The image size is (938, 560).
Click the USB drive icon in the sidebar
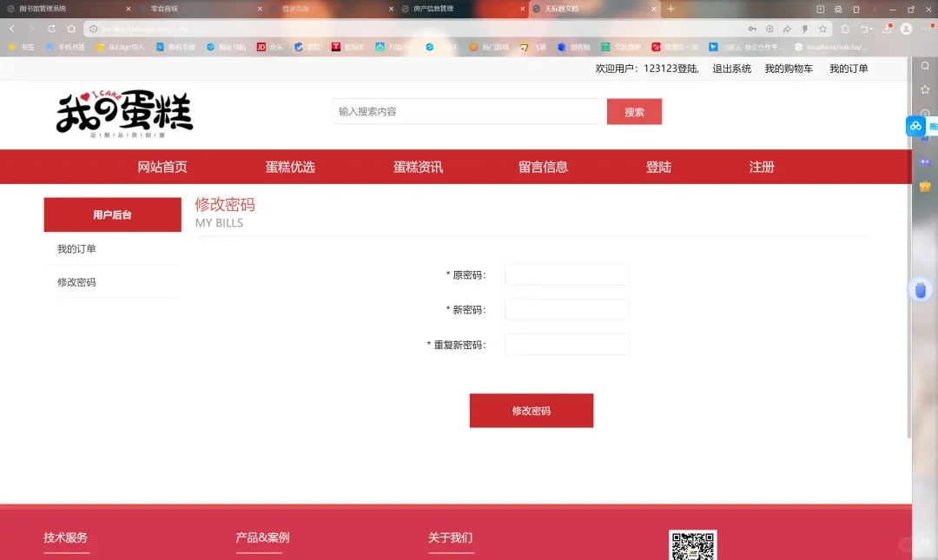coord(920,290)
